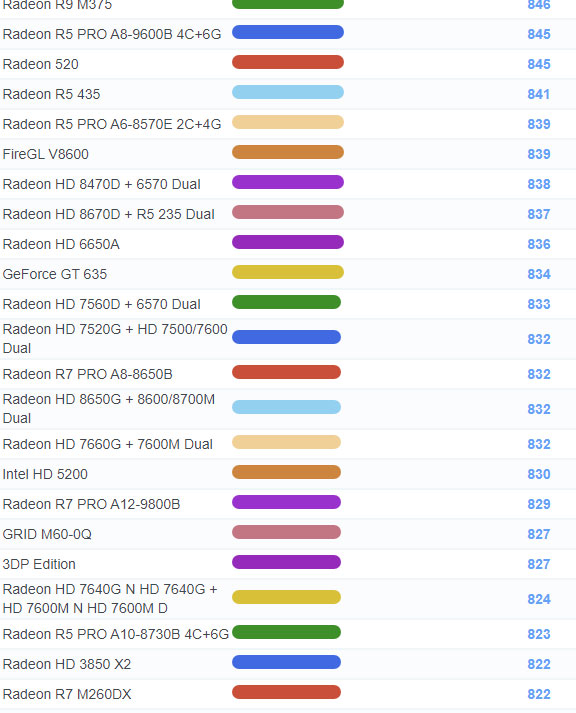The height and width of the screenshot is (713, 576).
Task: Click score 822 for Radeon HD 3850 X2
Action: [x=539, y=664]
